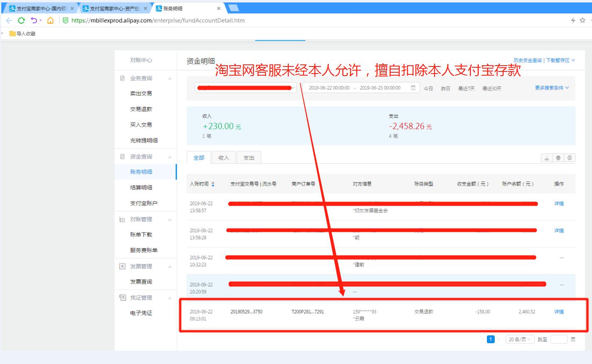592x364 pixels.
Task: Bookmark this page with the star icon
Action: pyautogui.click(x=582, y=20)
